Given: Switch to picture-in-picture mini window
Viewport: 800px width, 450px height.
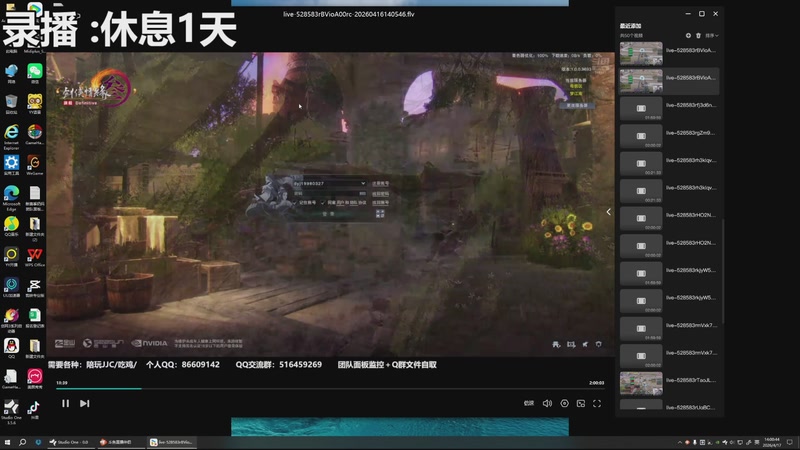Looking at the screenshot, I should coord(581,404).
